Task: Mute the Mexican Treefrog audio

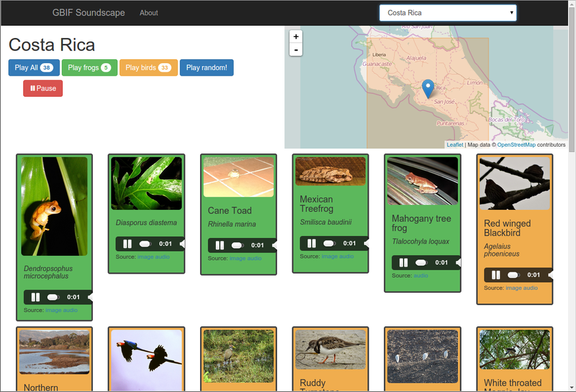Action: pos(366,243)
